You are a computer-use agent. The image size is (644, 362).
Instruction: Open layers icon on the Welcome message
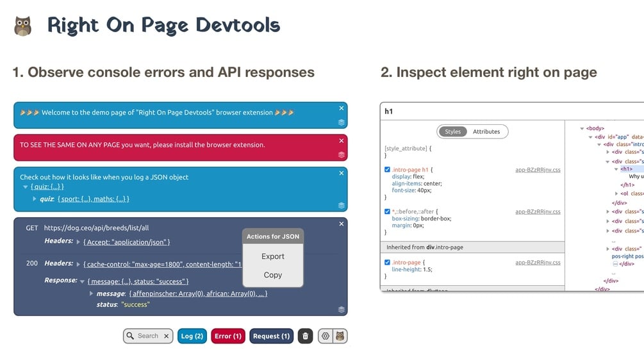[x=342, y=122]
